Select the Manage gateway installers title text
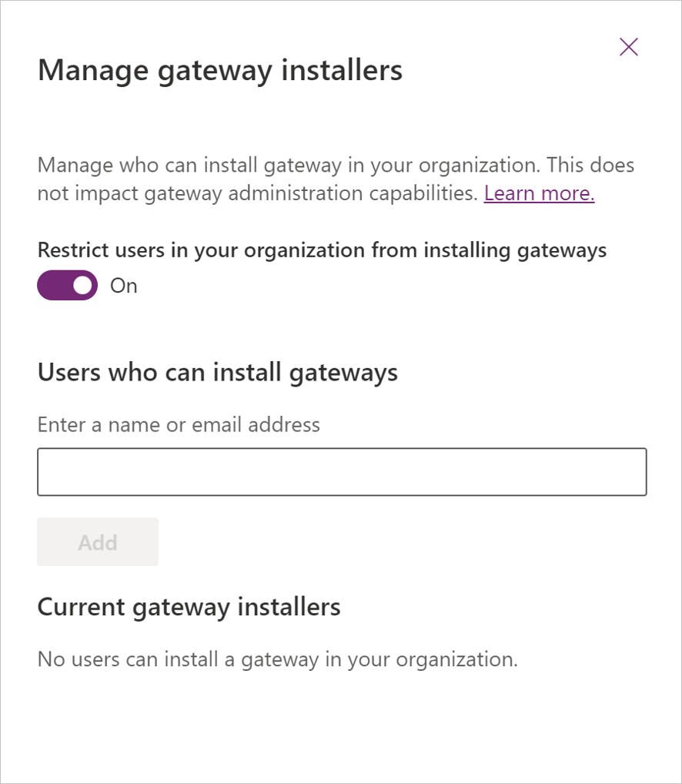This screenshot has height=784, width=682. pos(219,70)
